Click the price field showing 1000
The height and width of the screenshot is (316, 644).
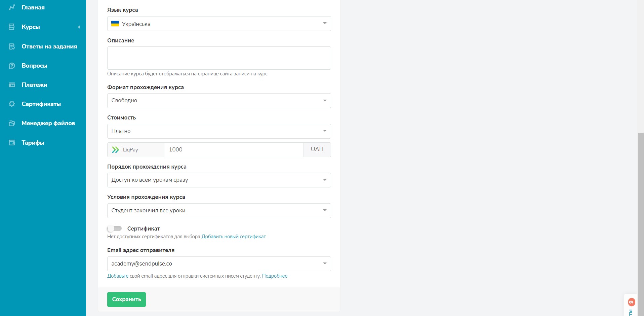tap(234, 150)
